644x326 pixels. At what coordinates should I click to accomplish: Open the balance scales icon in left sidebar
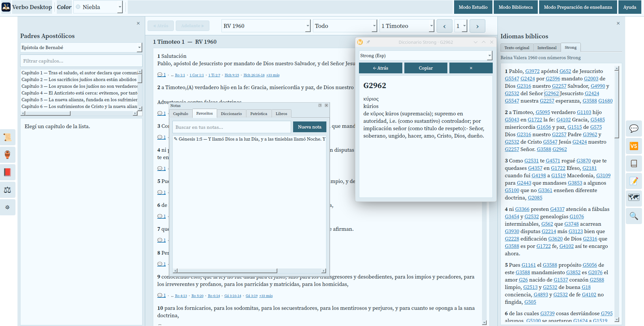tap(7, 190)
